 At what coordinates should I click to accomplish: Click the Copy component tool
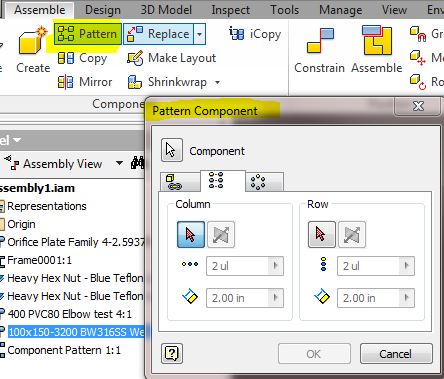(82, 58)
